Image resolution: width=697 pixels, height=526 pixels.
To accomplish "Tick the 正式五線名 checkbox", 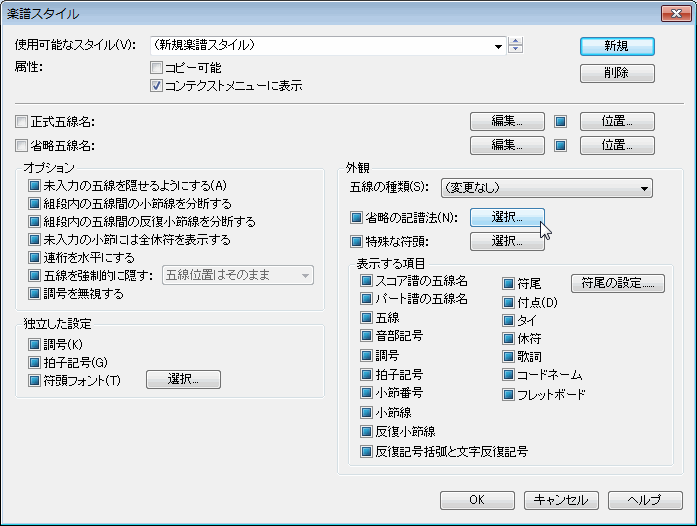I will tap(21, 121).
